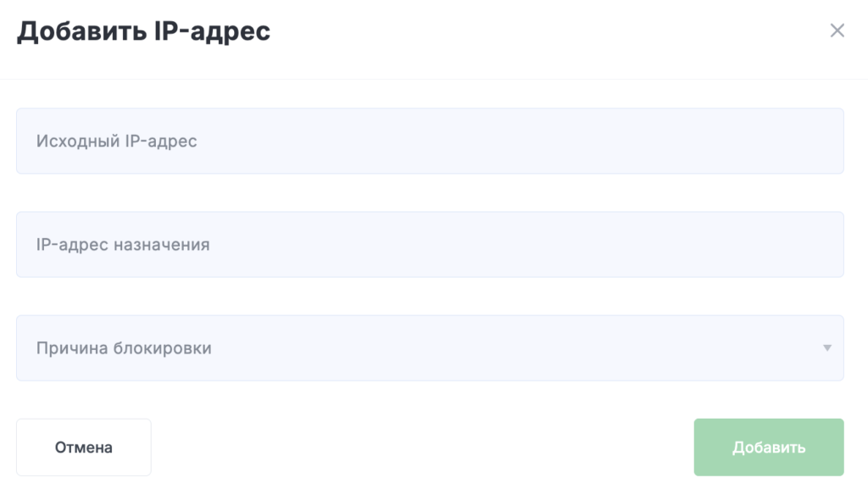868x489 pixels.
Task: Click the X icon in dialog header
Action: [837, 31]
